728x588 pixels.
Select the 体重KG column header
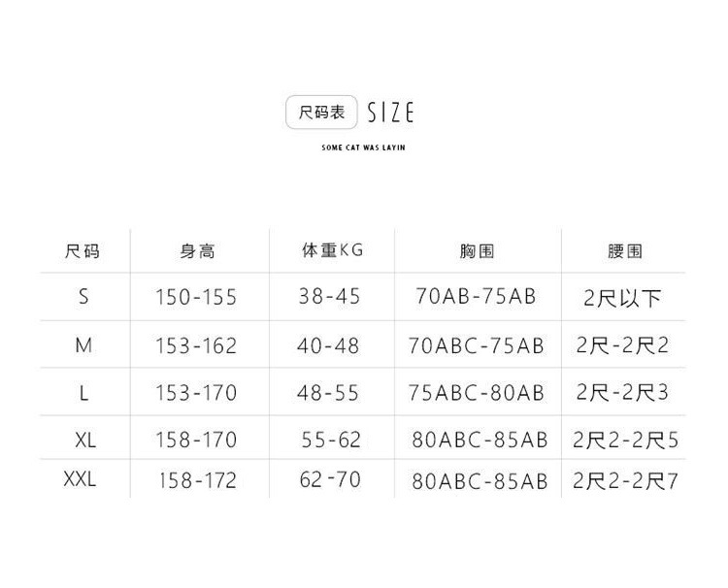[x=331, y=250]
